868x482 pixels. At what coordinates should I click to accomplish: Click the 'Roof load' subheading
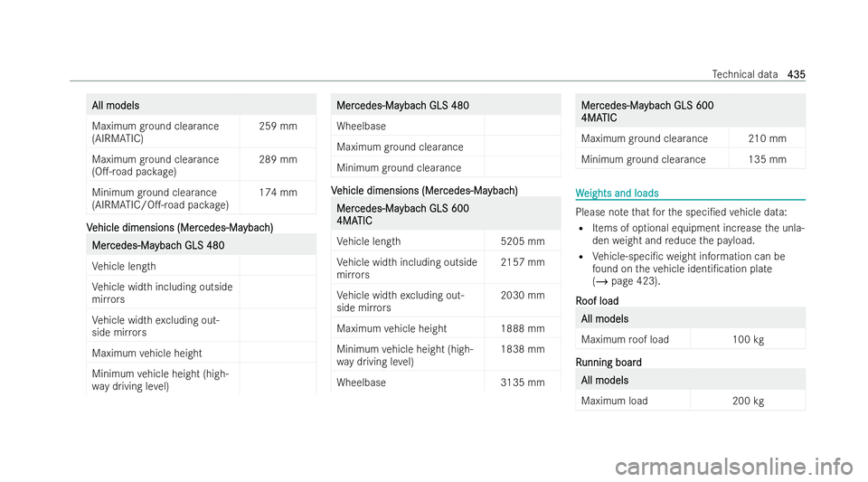pyautogui.click(x=597, y=301)
